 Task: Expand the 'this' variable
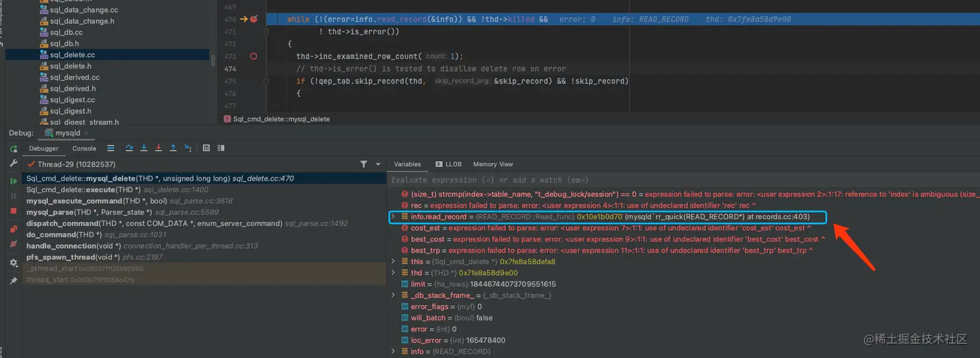click(x=393, y=262)
